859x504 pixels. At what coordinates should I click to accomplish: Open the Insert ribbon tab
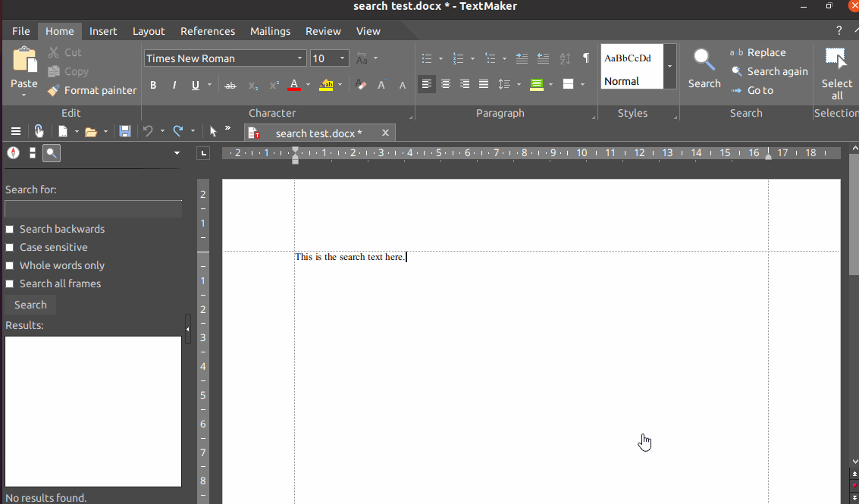[x=103, y=31]
